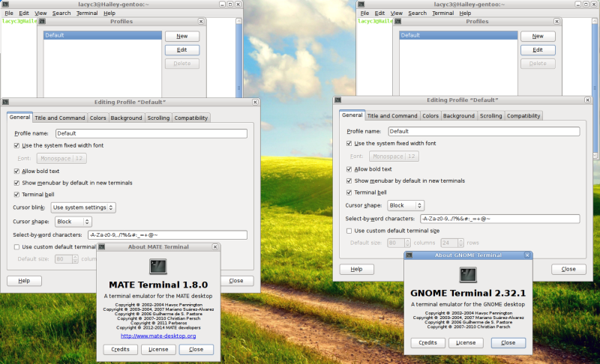Click Profile name field in left dialog
This screenshot has width=600, height=364.
point(151,133)
